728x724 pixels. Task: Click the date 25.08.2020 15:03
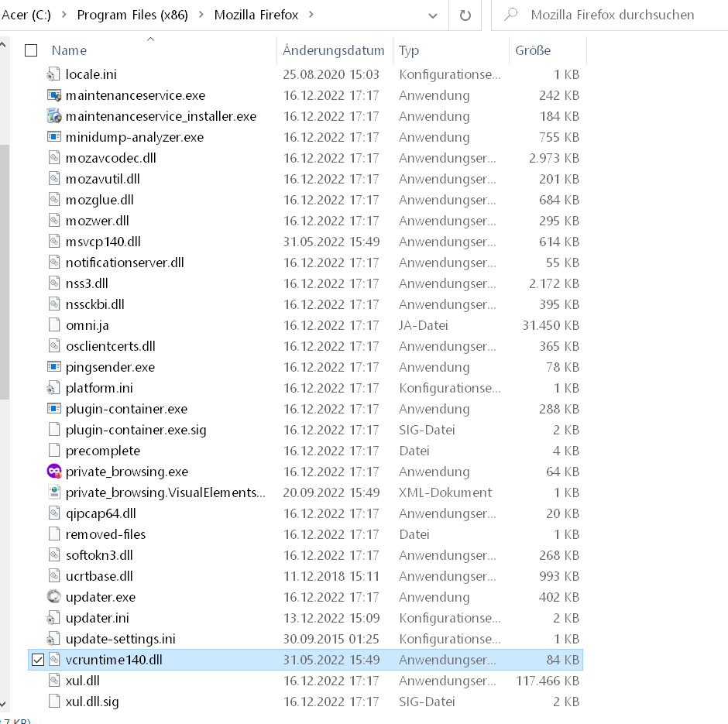tap(331, 74)
